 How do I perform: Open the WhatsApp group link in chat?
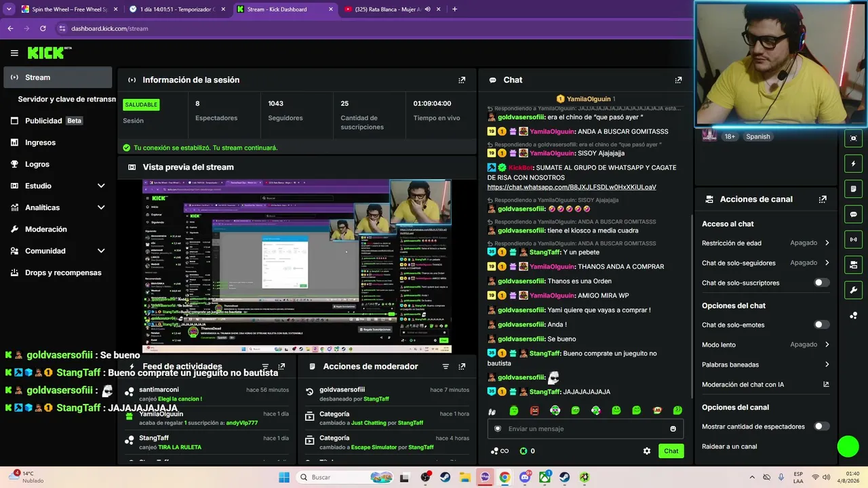(x=572, y=187)
